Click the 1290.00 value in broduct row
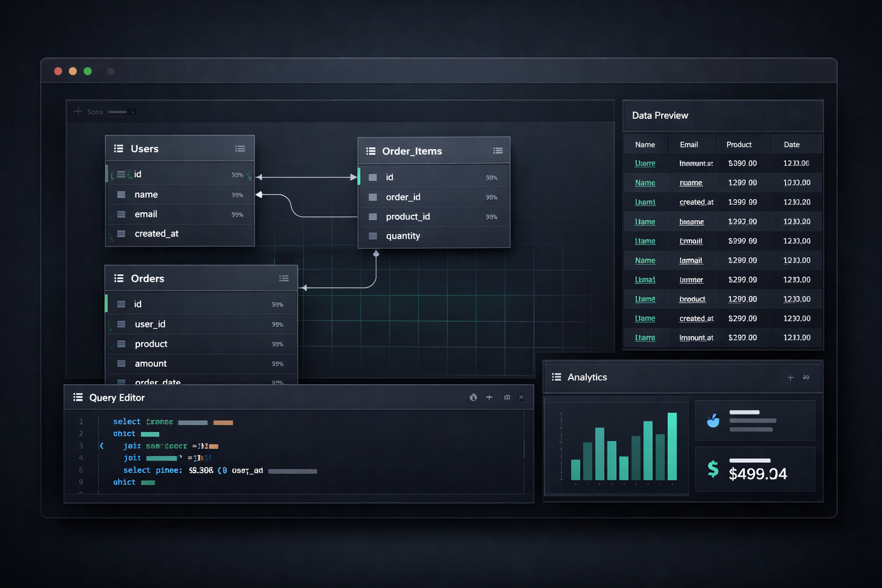This screenshot has height=588, width=882. pyautogui.click(x=742, y=299)
